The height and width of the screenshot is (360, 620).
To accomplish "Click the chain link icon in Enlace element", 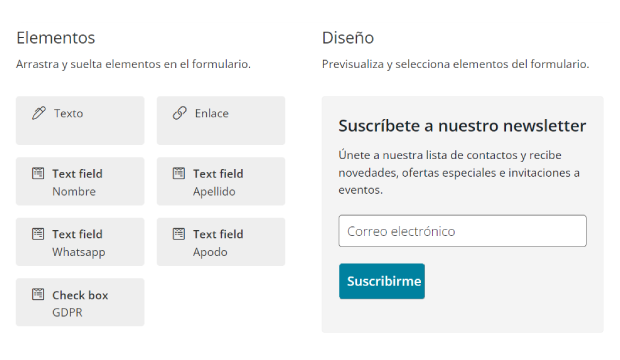I will point(180,113).
